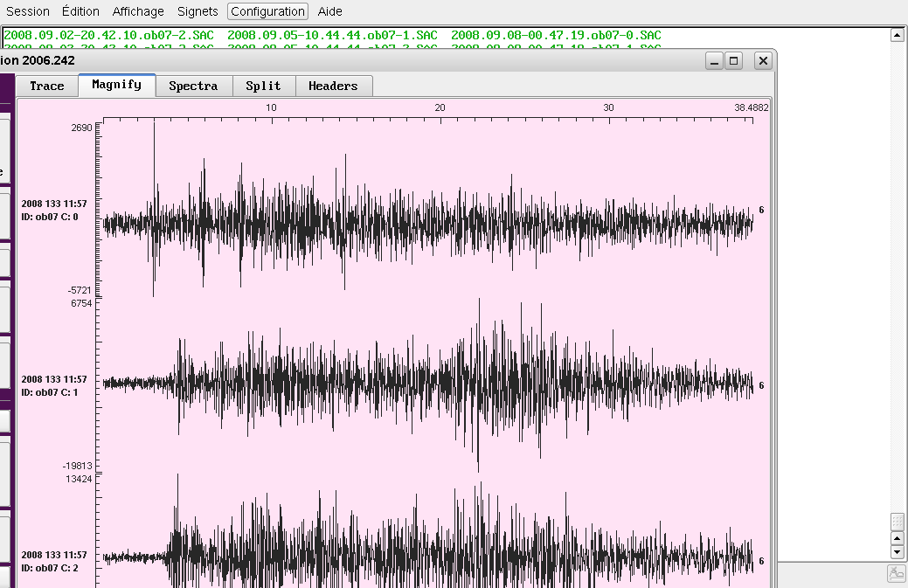908x588 pixels.
Task: Switch to the Trace tab
Action: (x=47, y=86)
